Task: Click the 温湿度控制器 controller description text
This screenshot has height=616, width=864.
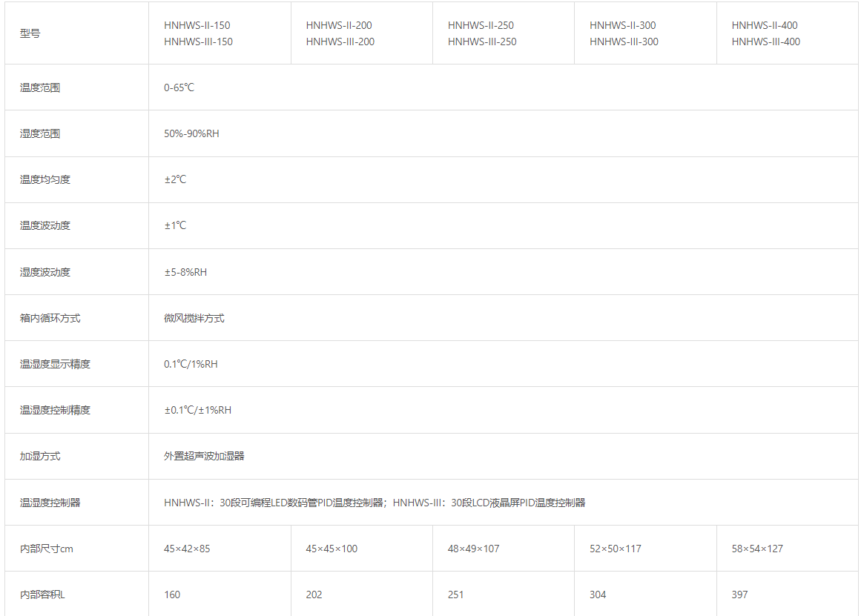Action: point(375,503)
